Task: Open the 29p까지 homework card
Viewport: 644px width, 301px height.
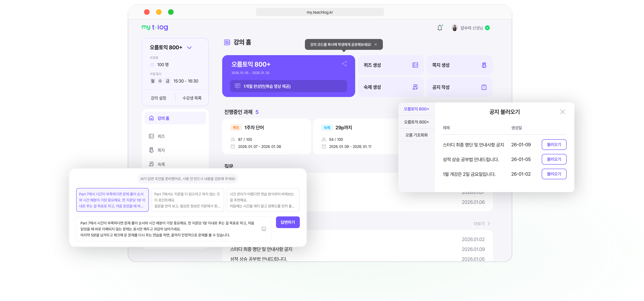Action: (x=356, y=137)
